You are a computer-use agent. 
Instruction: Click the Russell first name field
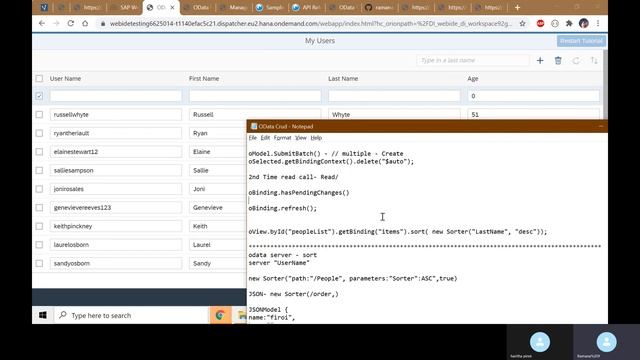255,115
